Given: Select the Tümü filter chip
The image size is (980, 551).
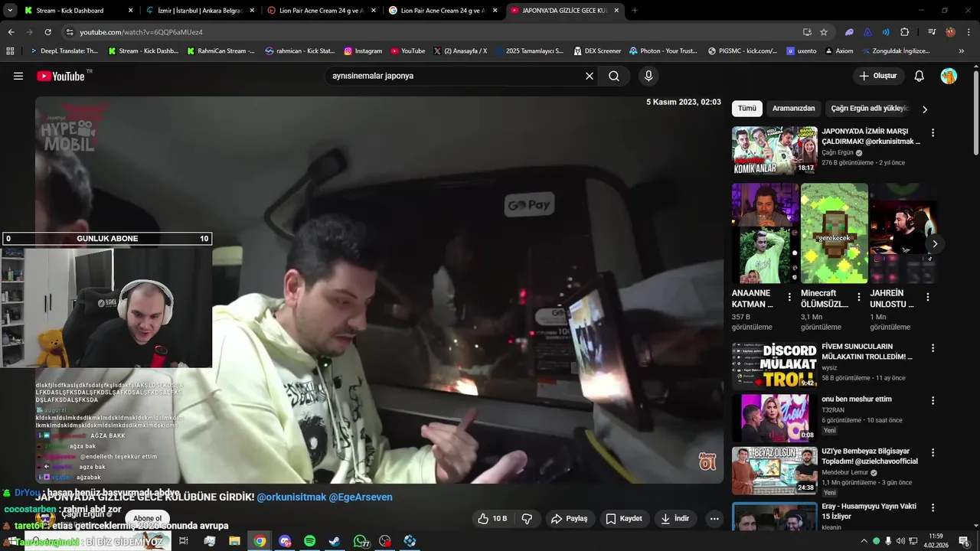Looking at the screenshot, I should [747, 109].
